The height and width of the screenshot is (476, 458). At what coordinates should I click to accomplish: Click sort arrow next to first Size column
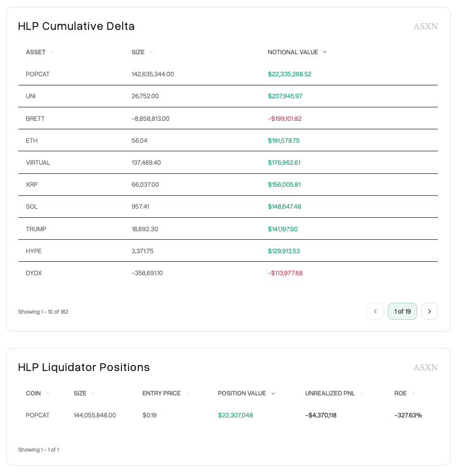tap(151, 52)
